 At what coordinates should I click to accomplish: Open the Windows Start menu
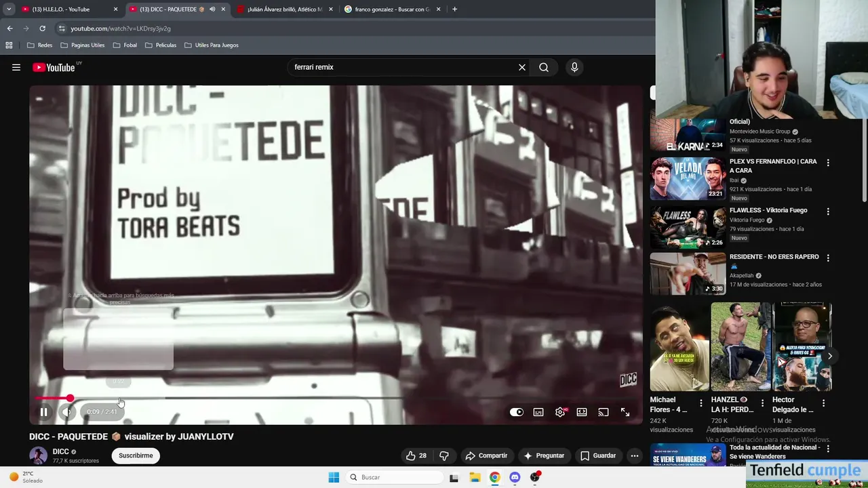point(334,477)
